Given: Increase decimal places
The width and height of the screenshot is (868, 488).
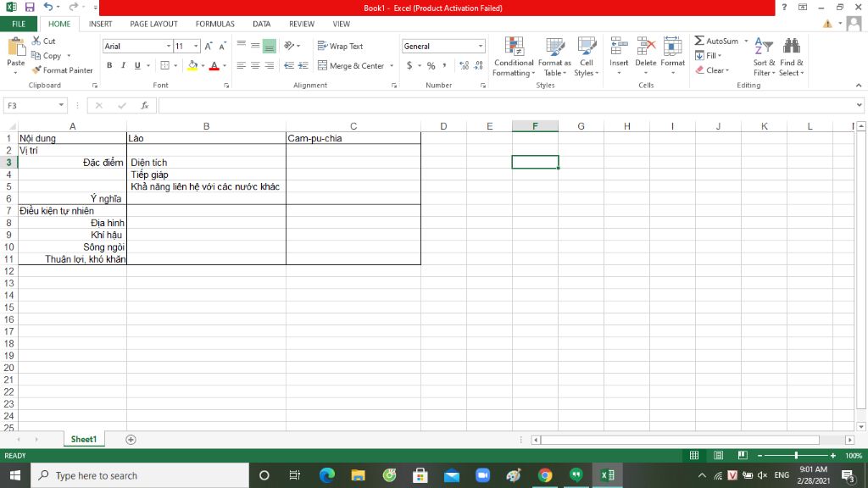Looking at the screenshot, I should (464, 65).
